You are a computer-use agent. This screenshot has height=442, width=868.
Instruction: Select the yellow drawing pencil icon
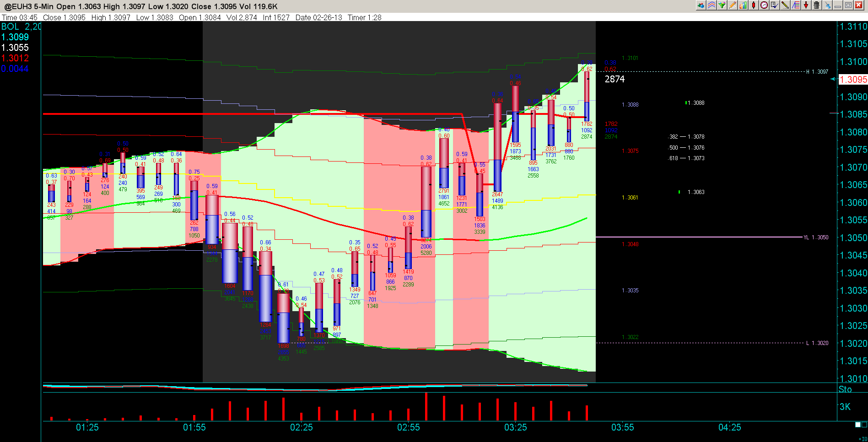click(785, 5)
